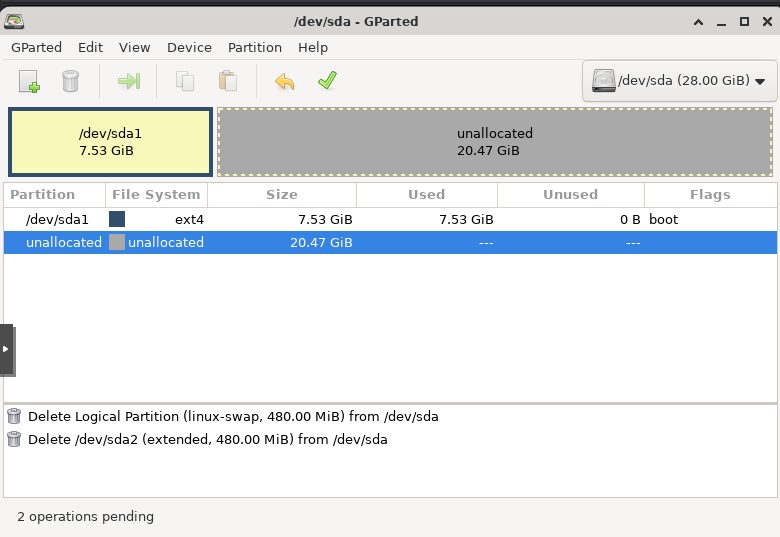Sort by the File System column header

(156, 195)
